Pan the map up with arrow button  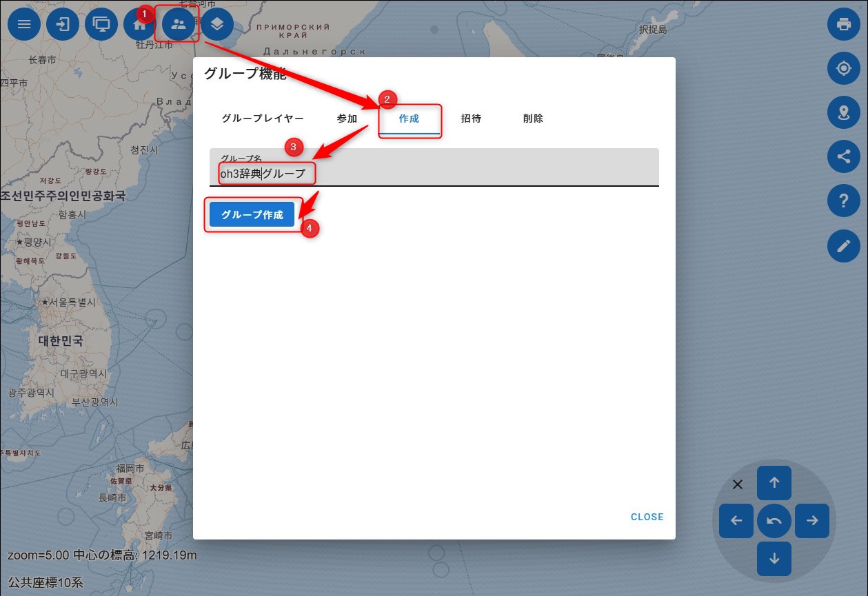tap(774, 483)
